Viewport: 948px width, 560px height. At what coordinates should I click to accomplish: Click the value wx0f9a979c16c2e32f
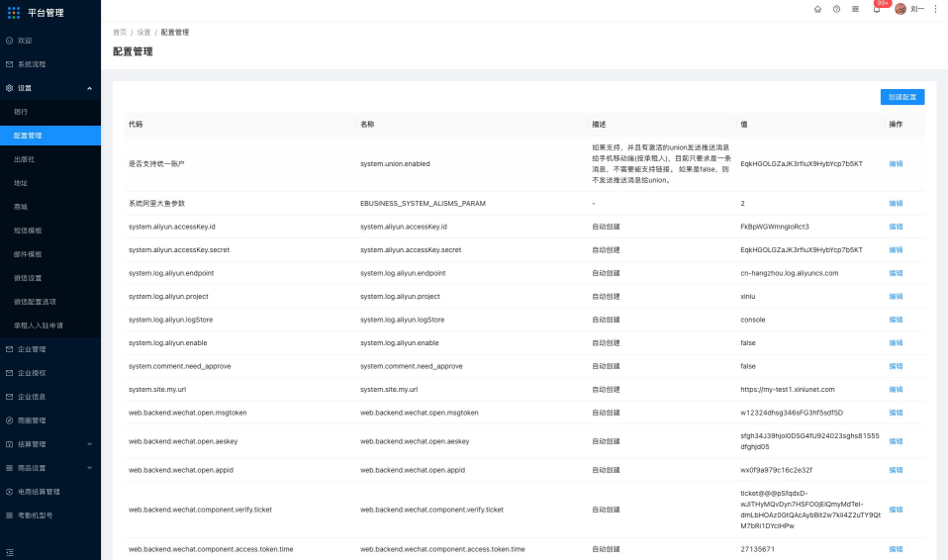click(x=776, y=470)
